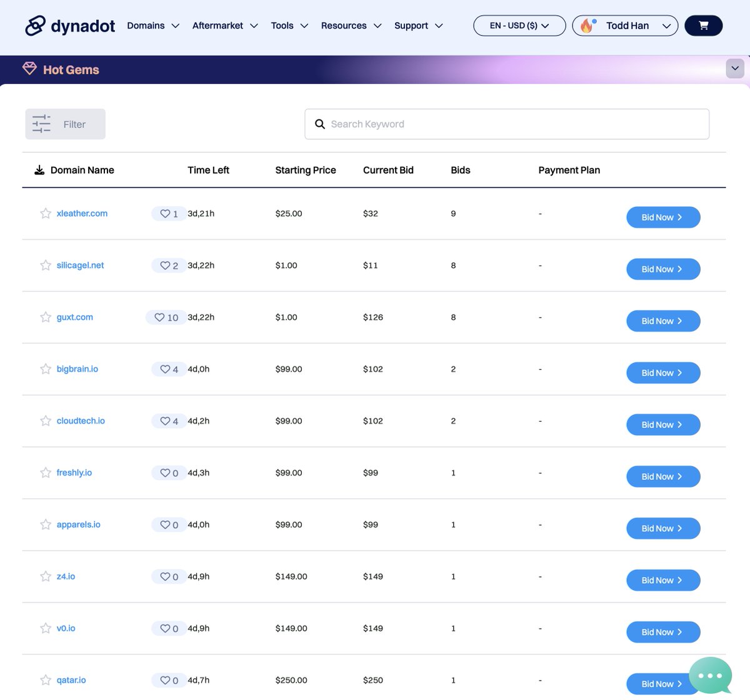Expand the Aftermarket menu

coord(225,26)
